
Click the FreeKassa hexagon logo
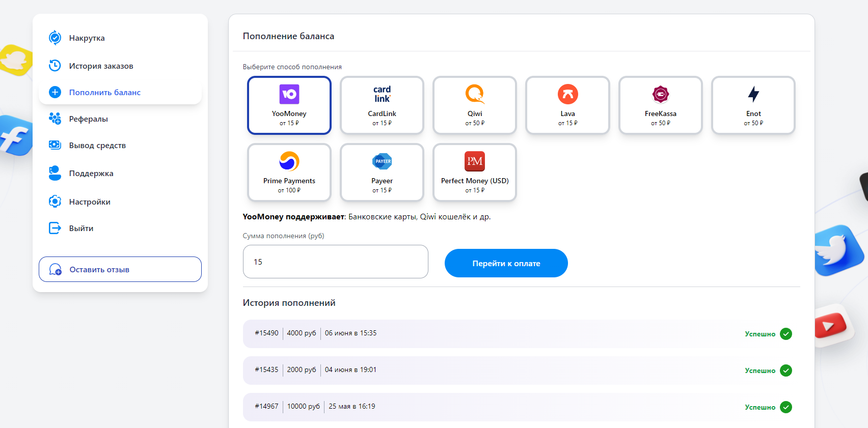coord(661,94)
